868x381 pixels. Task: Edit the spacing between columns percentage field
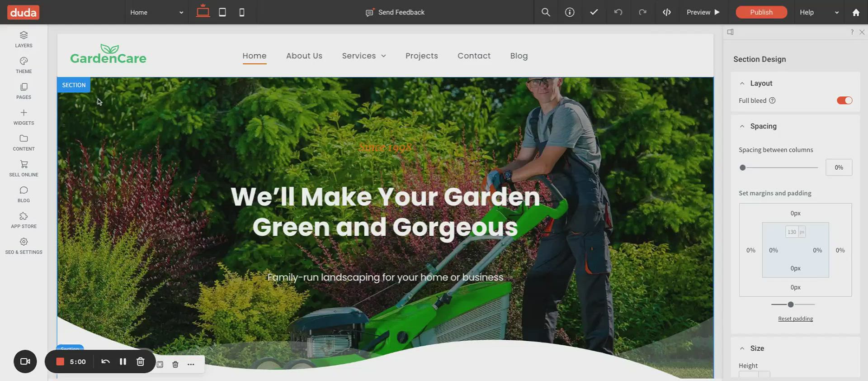(x=839, y=167)
